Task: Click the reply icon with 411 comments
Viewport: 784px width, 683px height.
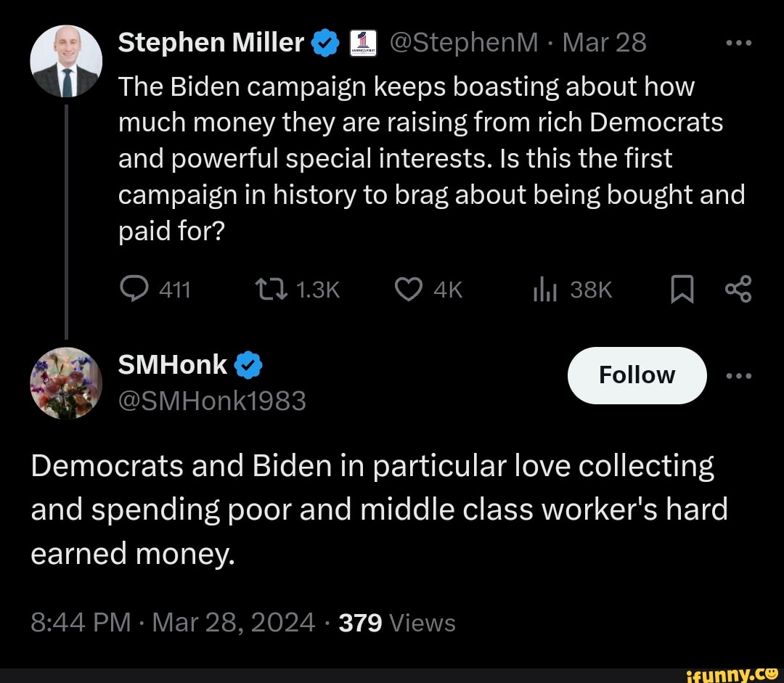Action: pos(133,290)
